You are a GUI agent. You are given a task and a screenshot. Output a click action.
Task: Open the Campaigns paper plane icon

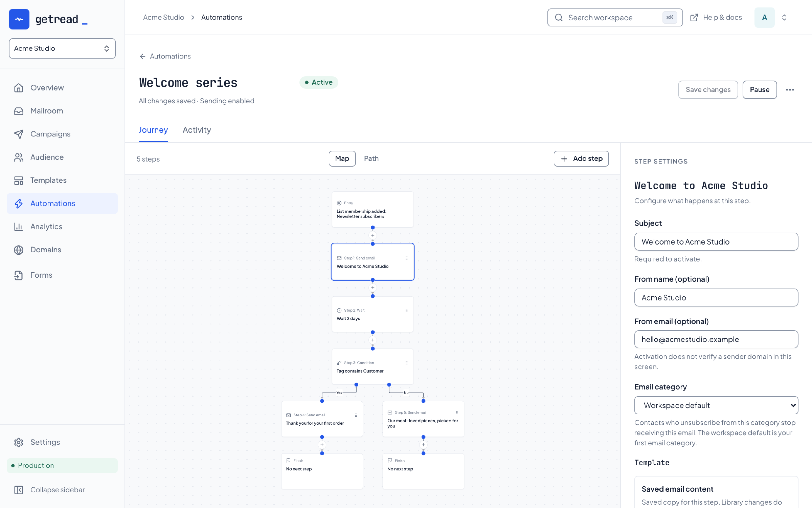[x=19, y=134]
